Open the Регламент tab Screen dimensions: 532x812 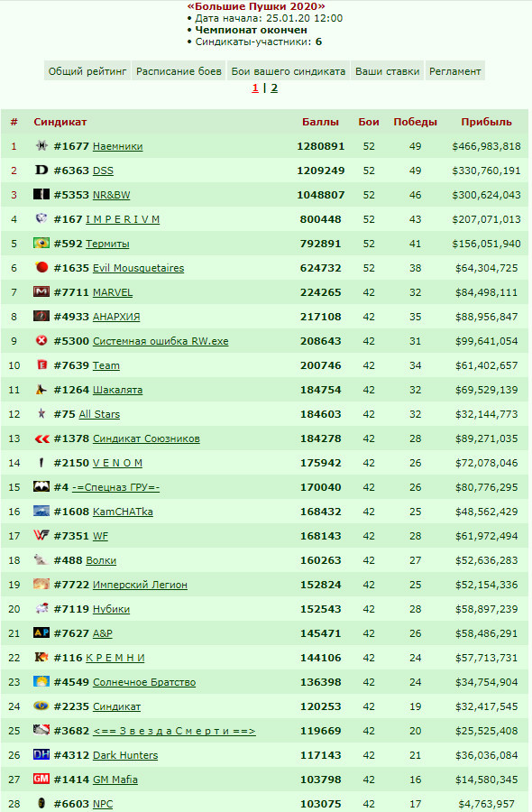454,71
